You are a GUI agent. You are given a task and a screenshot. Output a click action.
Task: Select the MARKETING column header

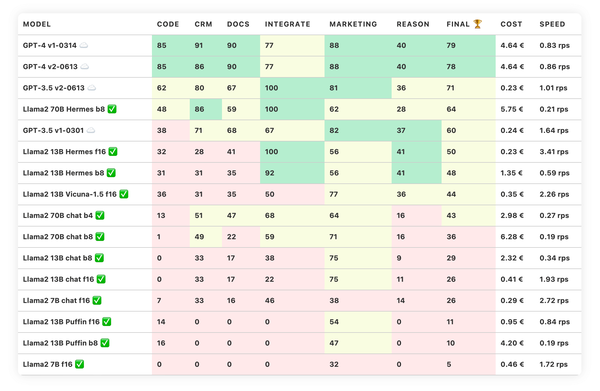(353, 24)
